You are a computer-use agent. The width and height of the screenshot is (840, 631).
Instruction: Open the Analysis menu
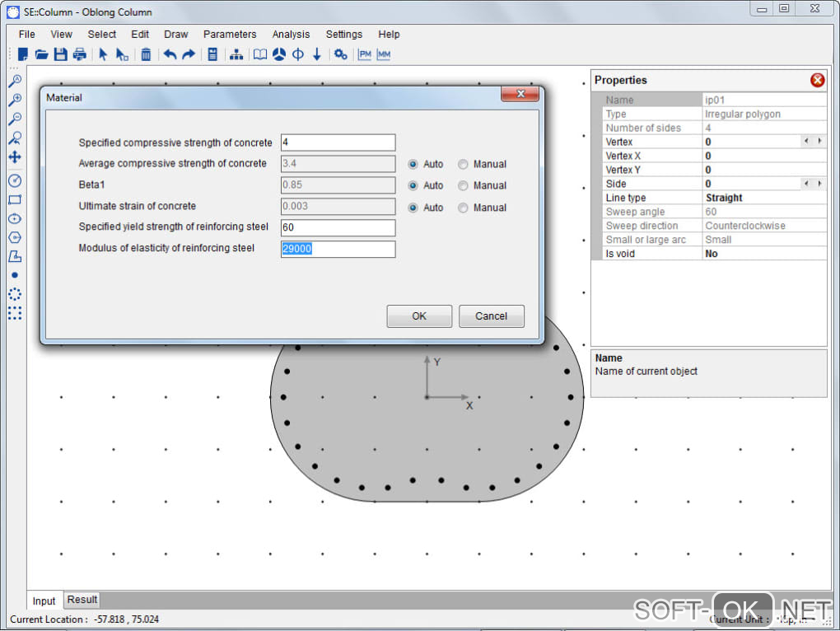coord(291,35)
